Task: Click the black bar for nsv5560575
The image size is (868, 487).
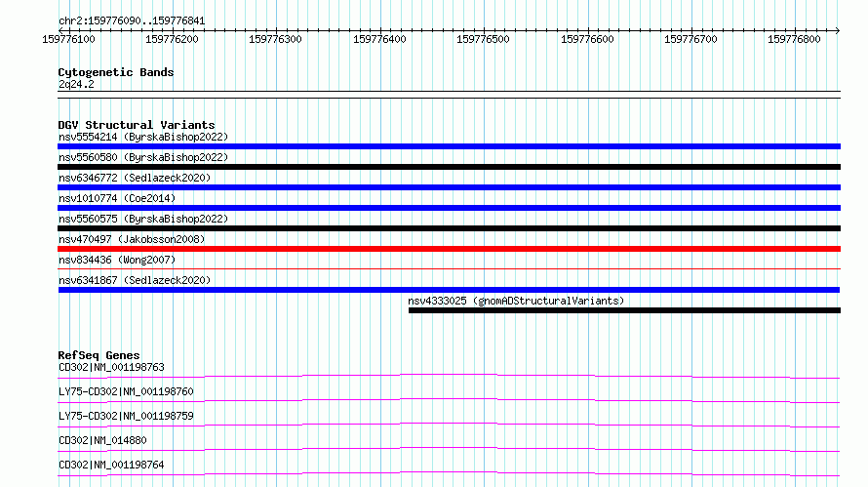Action: 449,228
